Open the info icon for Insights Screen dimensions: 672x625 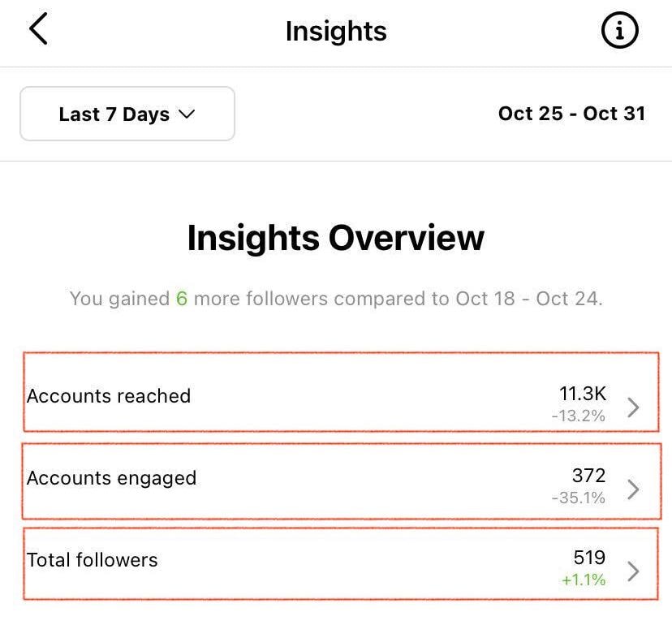click(620, 31)
